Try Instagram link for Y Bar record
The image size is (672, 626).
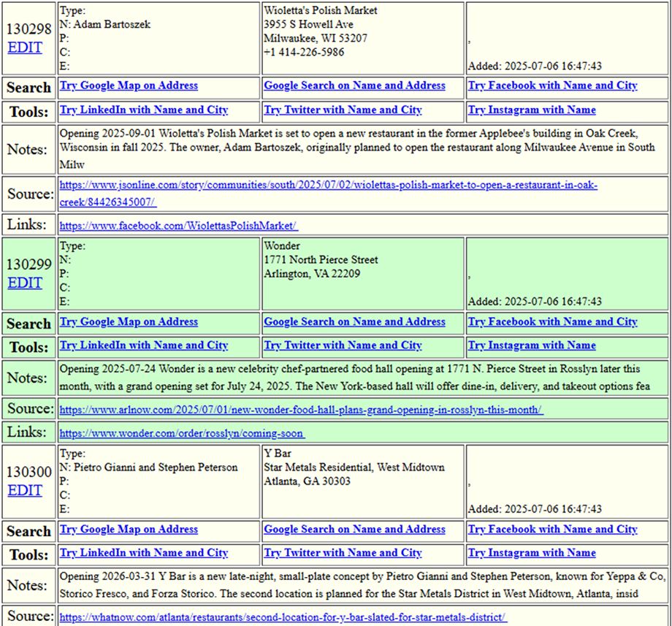pyautogui.click(x=532, y=552)
